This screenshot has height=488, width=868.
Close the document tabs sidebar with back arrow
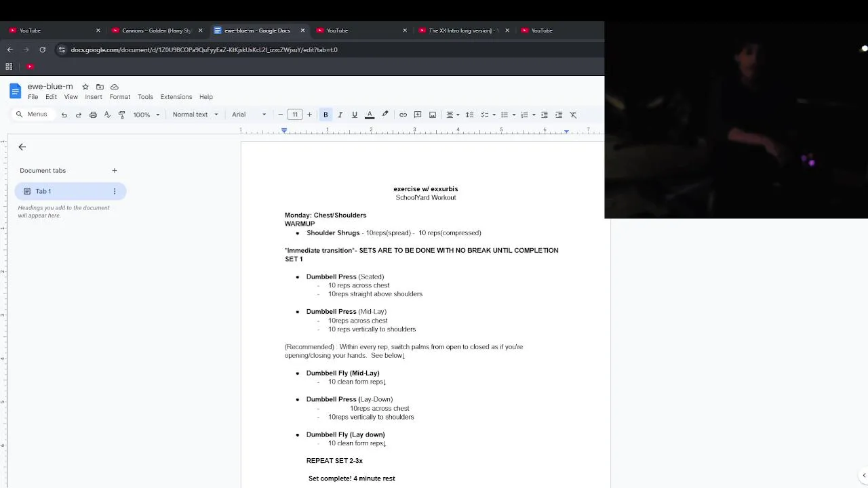(22, 147)
